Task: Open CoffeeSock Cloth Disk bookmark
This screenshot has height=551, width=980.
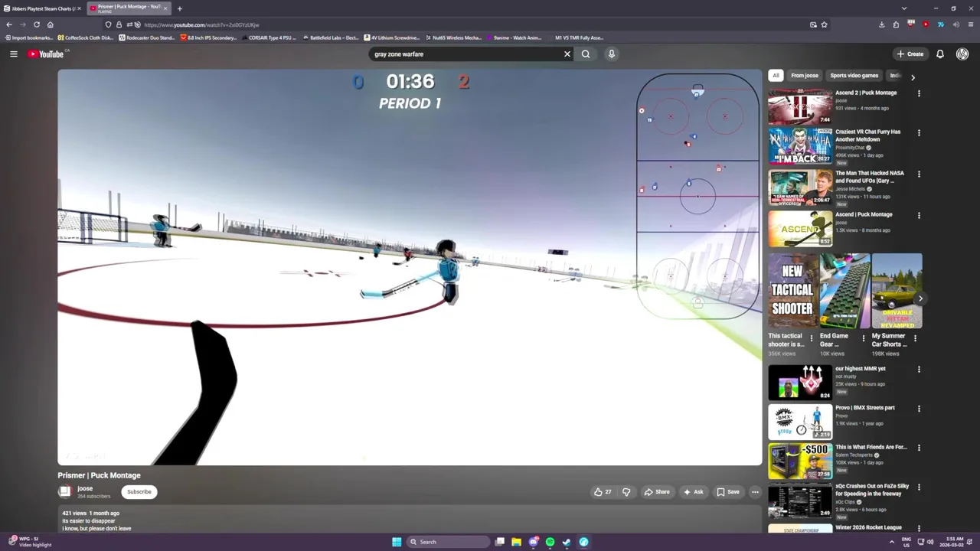Action: (85, 37)
